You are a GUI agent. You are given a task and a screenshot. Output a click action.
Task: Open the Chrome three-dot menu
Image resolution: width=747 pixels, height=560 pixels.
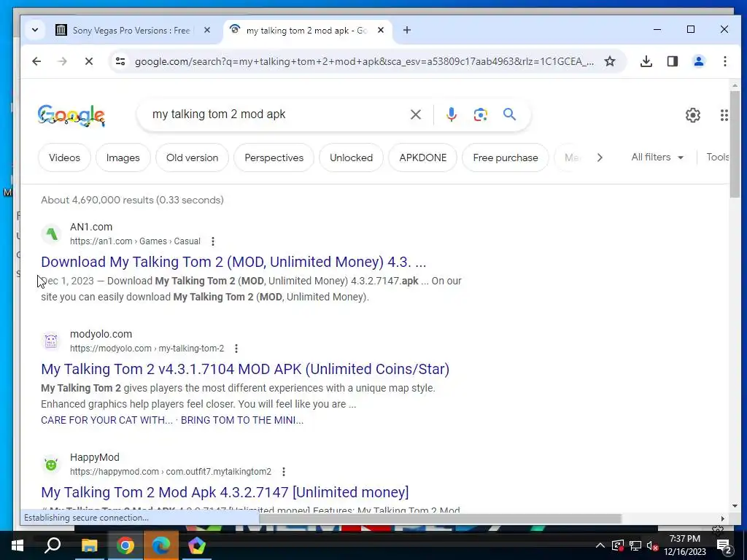pos(724,61)
